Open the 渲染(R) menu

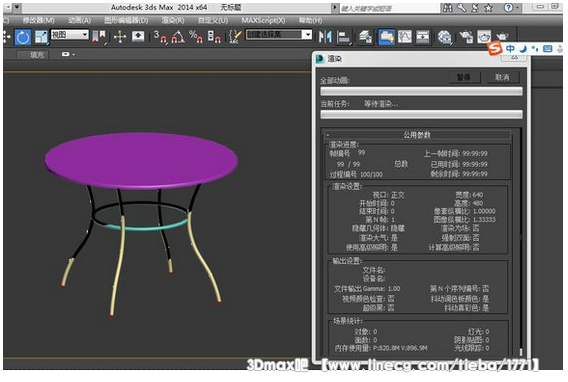click(173, 21)
